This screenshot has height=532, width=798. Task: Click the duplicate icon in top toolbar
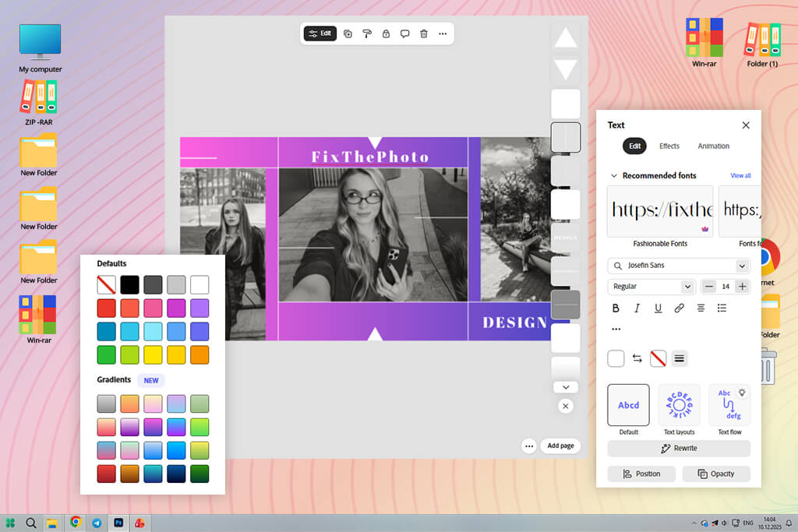pos(348,33)
